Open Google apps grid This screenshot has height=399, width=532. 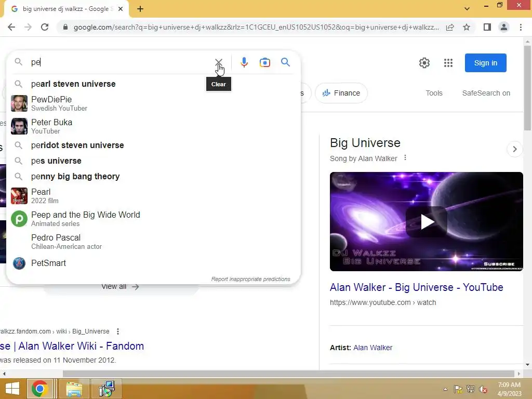coord(448,63)
